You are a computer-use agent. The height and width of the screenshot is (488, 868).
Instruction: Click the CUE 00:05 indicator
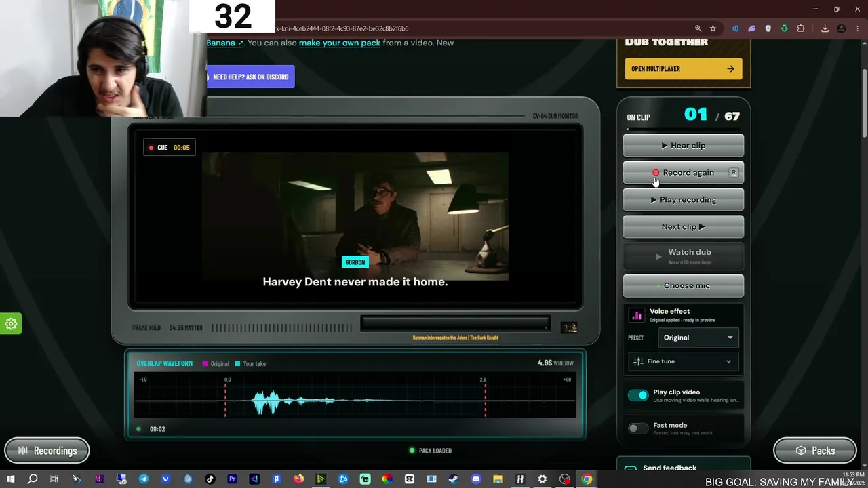point(170,148)
